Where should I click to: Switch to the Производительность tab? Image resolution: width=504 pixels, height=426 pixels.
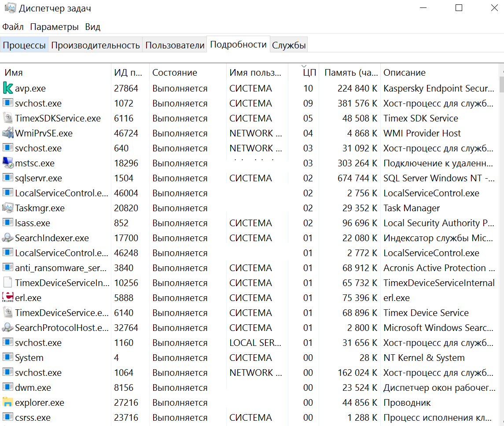tap(96, 45)
